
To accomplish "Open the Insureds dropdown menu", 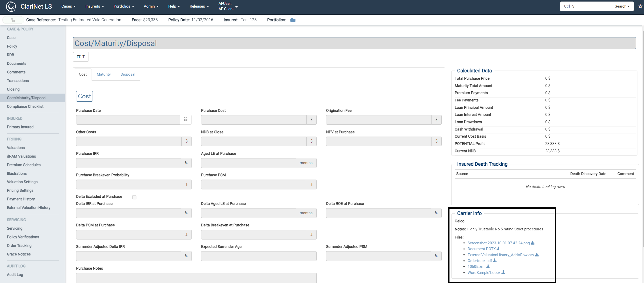I will (95, 6).
